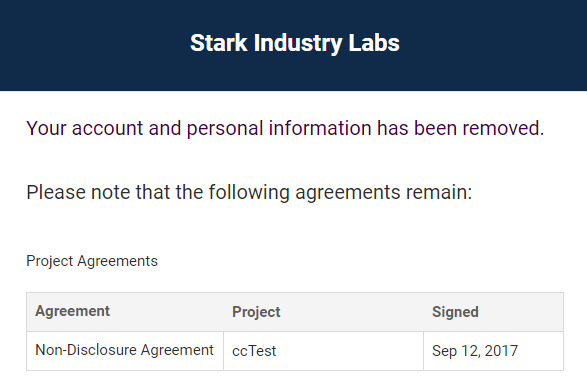This screenshot has height=381, width=587.
Task: Click the account removed confirmation message
Action: [x=285, y=128]
